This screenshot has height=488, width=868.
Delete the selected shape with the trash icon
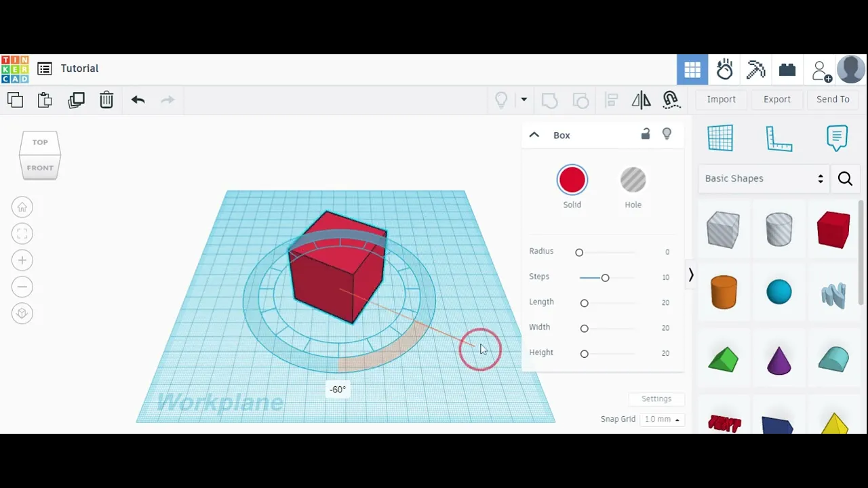tap(106, 100)
